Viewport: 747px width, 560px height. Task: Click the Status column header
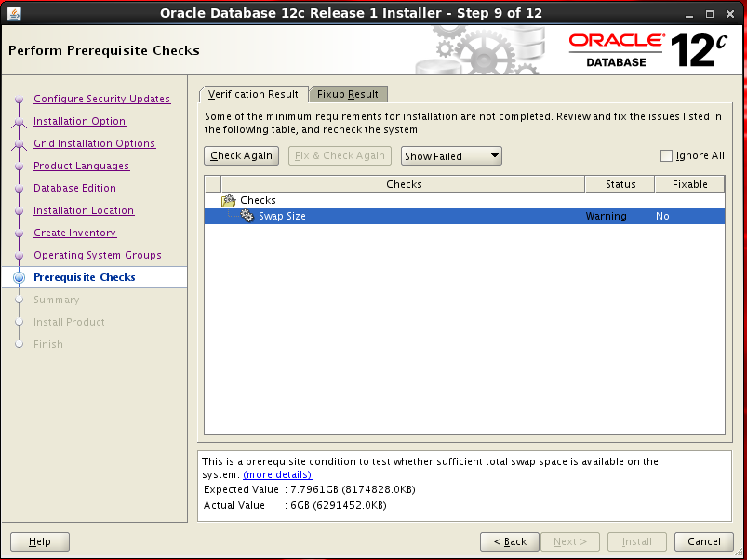click(x=620, y=184)
